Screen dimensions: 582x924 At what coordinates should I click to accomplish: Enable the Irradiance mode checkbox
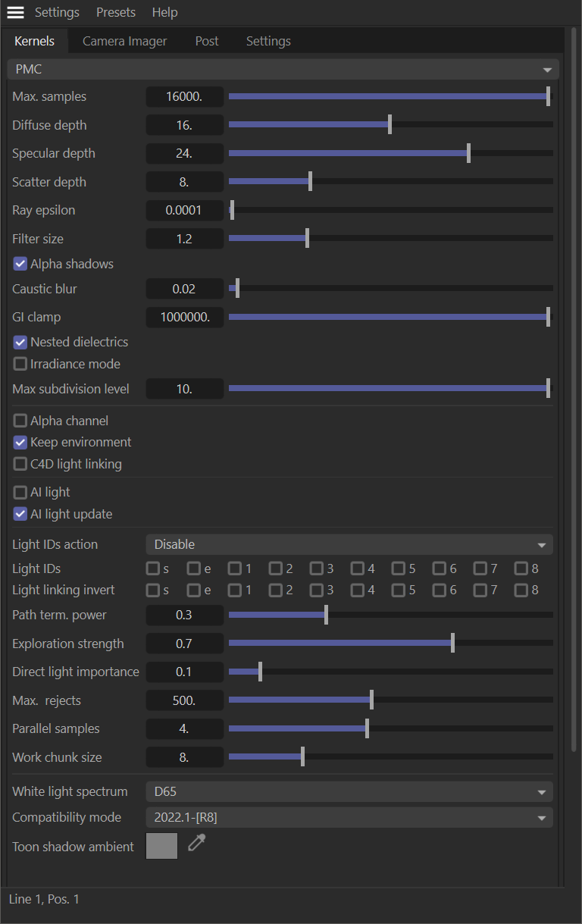tap(20, 364)
